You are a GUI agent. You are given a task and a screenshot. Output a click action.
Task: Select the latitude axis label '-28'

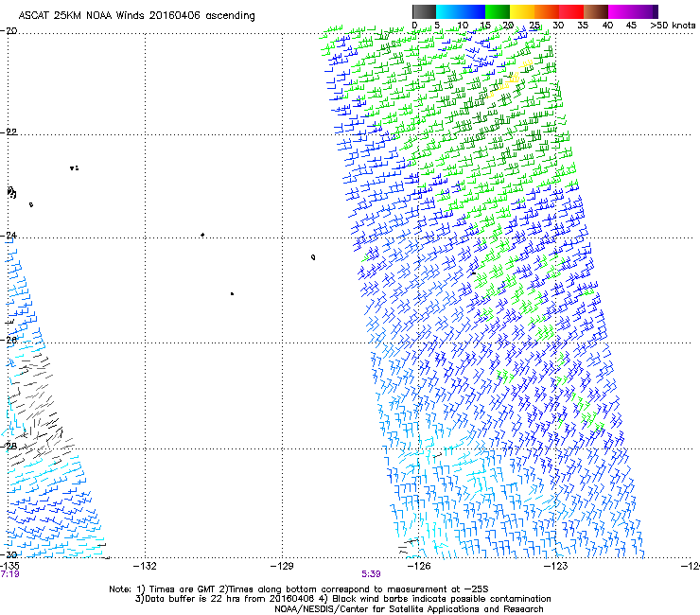click(9, 446)
